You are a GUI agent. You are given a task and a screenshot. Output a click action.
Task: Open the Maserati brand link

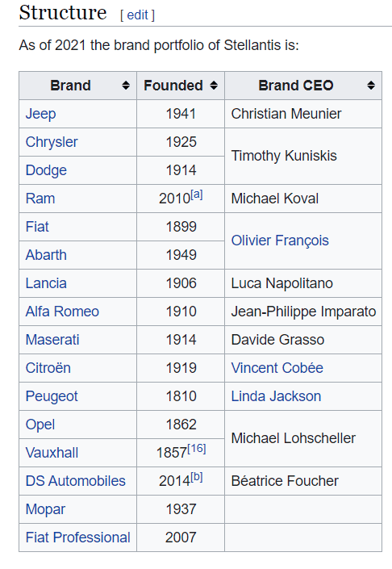(x=52, y=340)
